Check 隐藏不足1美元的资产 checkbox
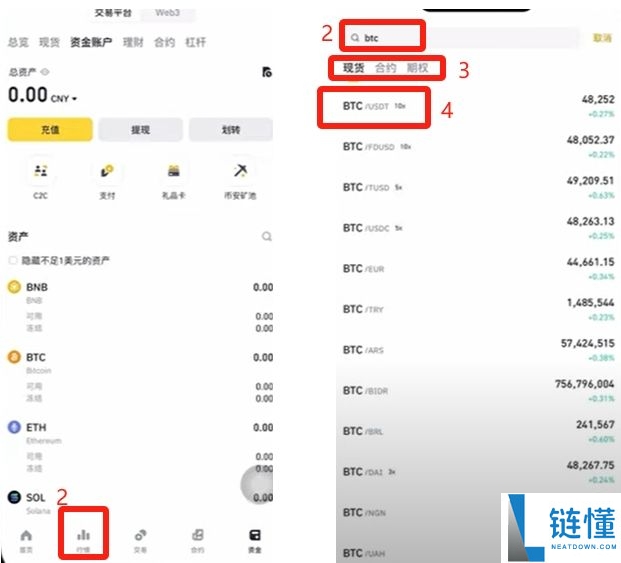The height and width of the screenshot is (563, 621). (x=13, y=260)
